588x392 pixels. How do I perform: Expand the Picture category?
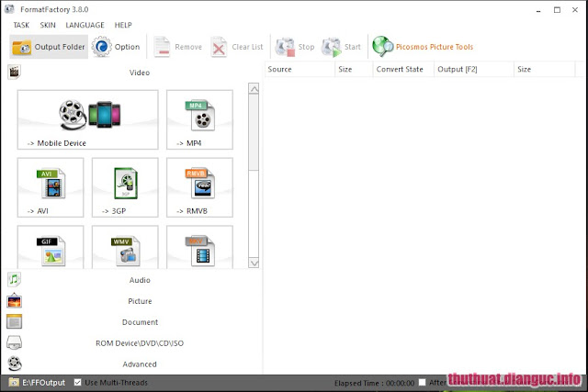pos(140,301)
